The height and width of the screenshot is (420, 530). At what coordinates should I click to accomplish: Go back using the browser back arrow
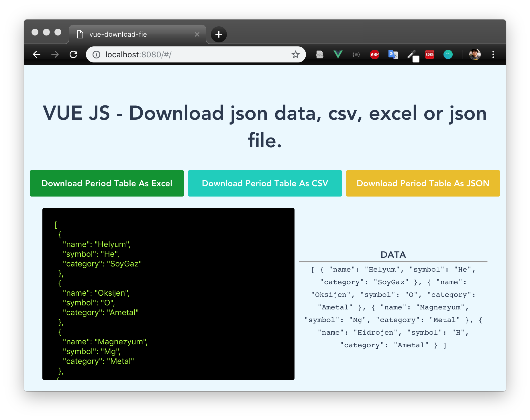(x=37, y=54)
